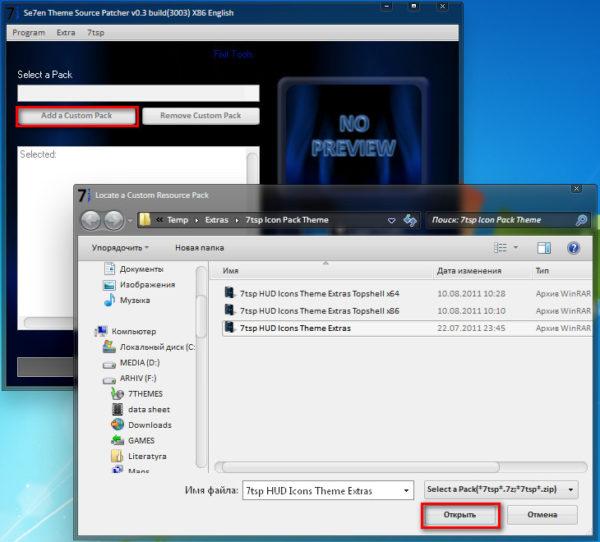Click the horizontal scrollbar of the file list
This screenshot has width=600, height=542.
[x=401, y=467]
